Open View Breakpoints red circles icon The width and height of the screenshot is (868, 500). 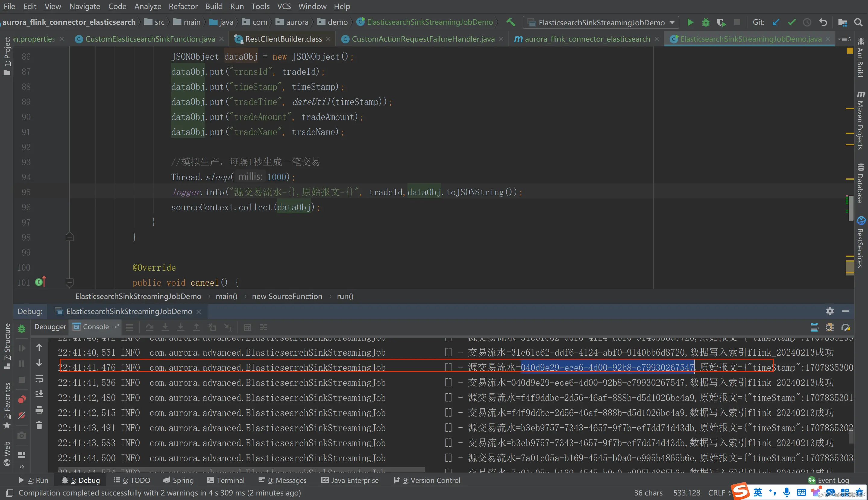pos(22,399)
